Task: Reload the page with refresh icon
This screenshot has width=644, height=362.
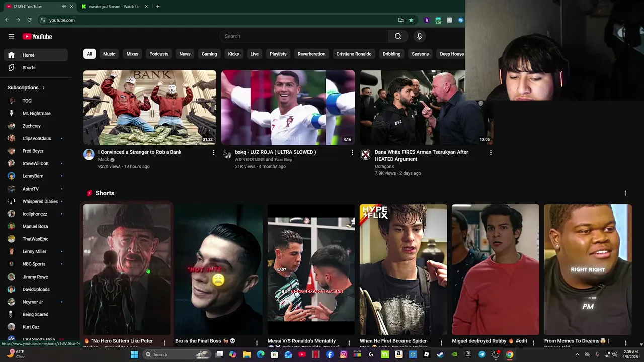Action: coord(29,20)
